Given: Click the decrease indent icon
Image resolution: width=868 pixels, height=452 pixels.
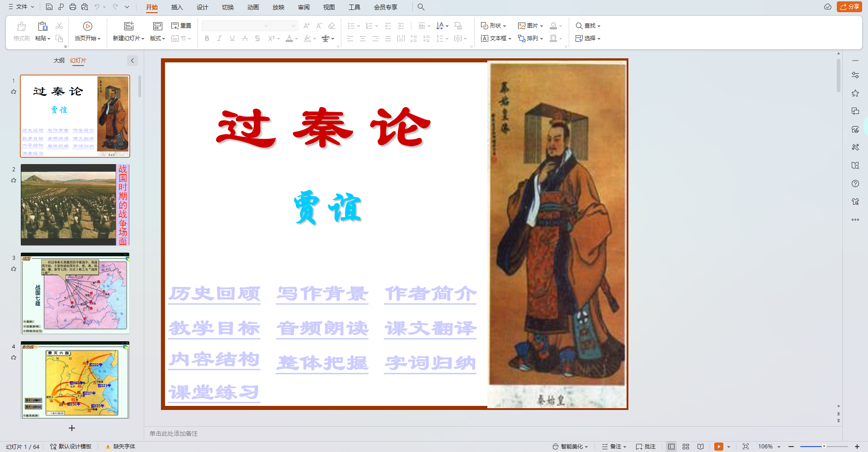Looking at the screenshot, I should pyautogui.click(x=388, y=26).
